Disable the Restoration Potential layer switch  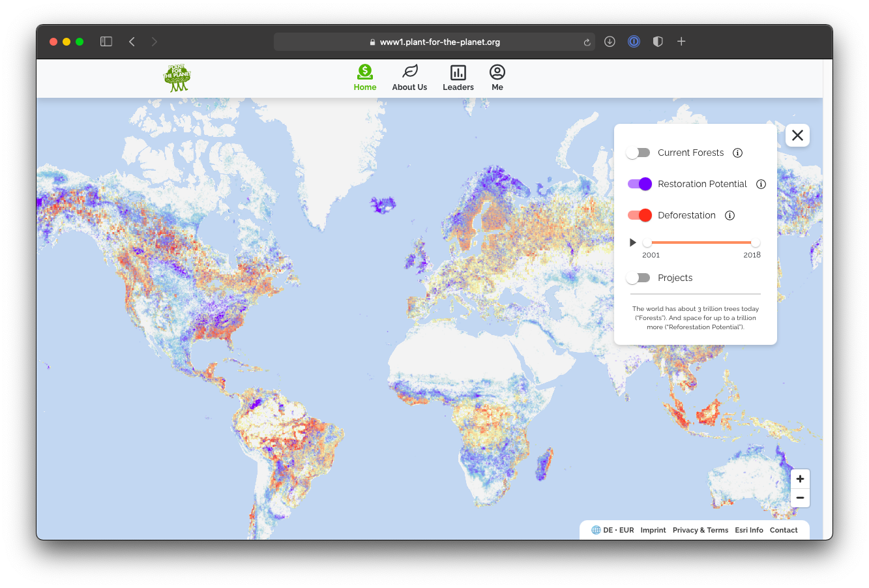pyautogui.click(x=640, y=184)
